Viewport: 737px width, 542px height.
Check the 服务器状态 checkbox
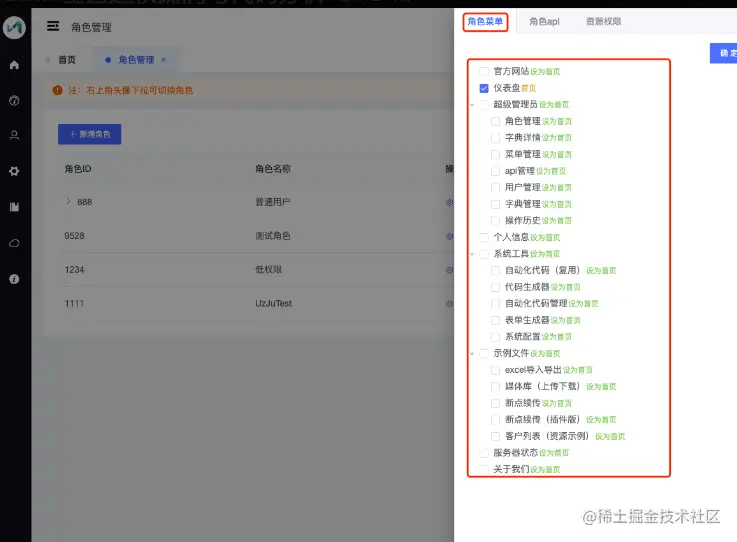(x=484, y=453)
